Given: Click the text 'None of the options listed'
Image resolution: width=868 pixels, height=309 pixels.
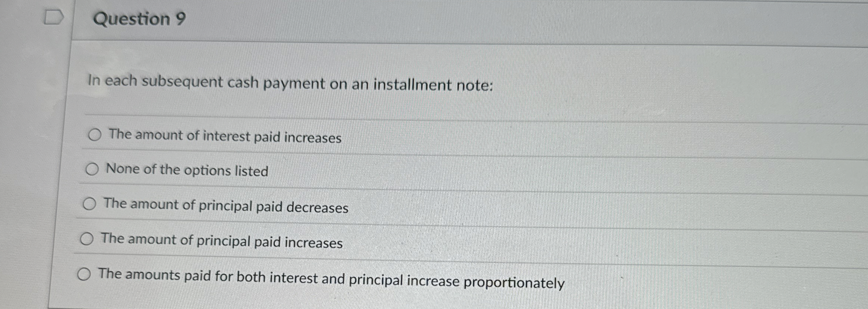Looking at the screenshot, I should [187, 170].
